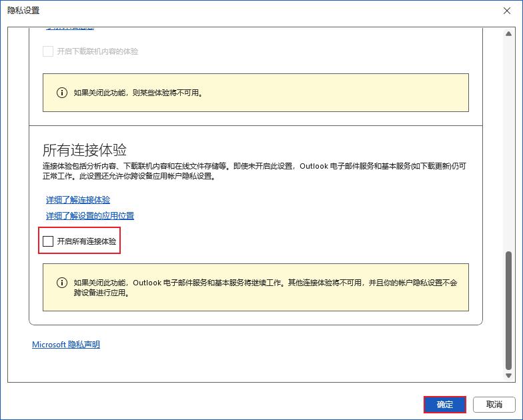Open the 详细了解设置的应用位置 link
Screen dimensions: 523x420
(x=90, y=215)
